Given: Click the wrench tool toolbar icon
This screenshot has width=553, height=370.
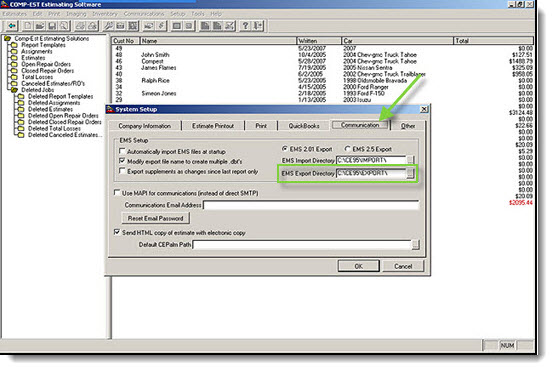Looking at the screenshot, I should pos(108,26).
